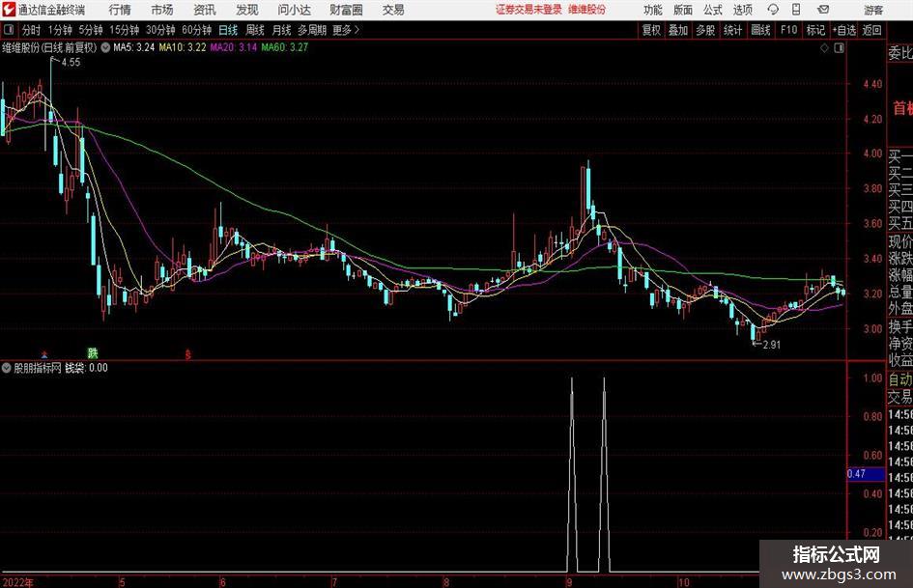Click the 返回 back button
Image resolution: width=913 pixels, height=588 pixels.
pos(871,30)
